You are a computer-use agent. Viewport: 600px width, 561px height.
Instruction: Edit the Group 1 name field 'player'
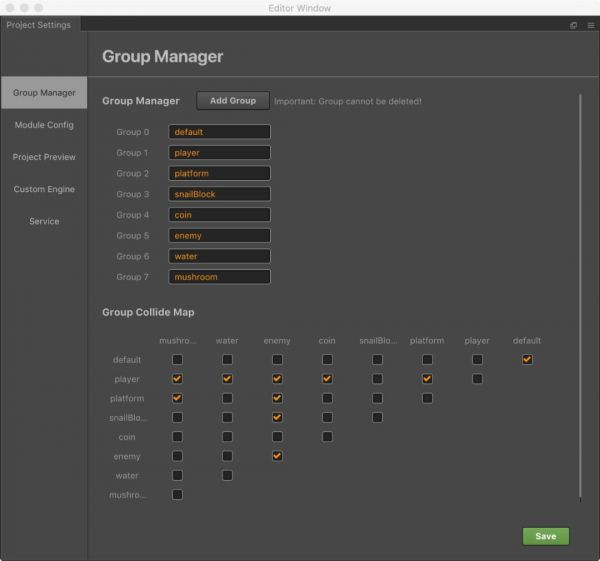tap(219, 153)
